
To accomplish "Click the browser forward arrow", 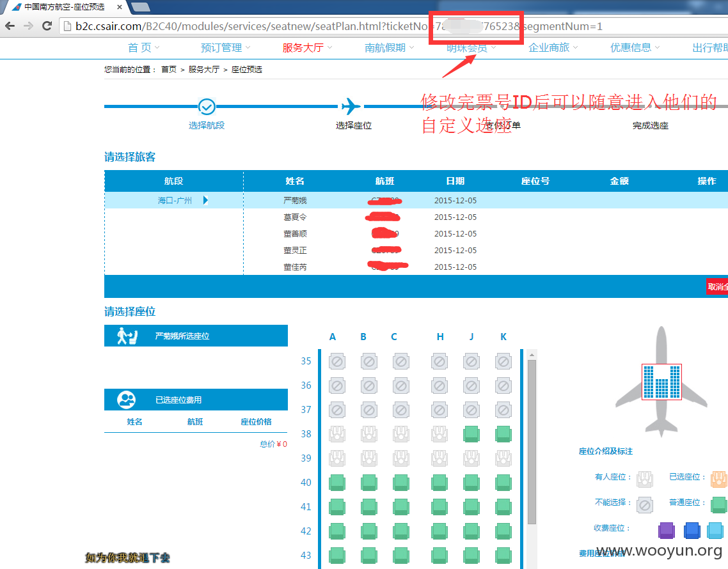I will (28, 26).
